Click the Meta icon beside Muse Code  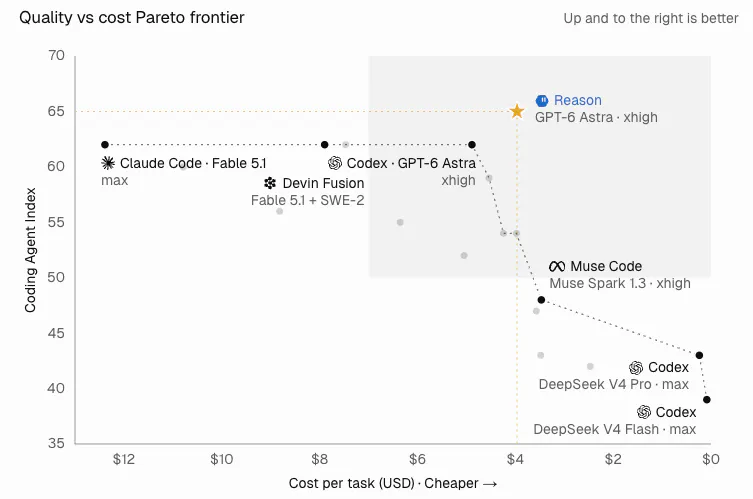pyautogui.click(x=557, y=266)
